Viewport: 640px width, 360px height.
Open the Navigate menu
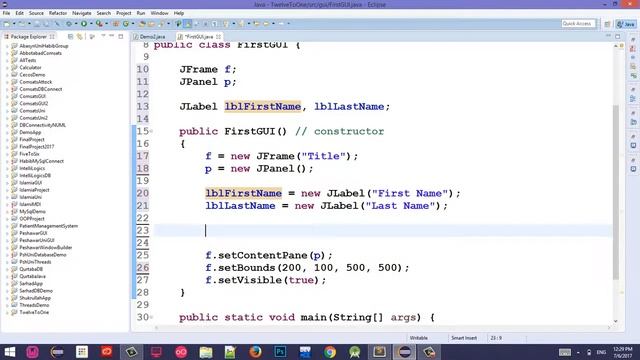point(82,13)
